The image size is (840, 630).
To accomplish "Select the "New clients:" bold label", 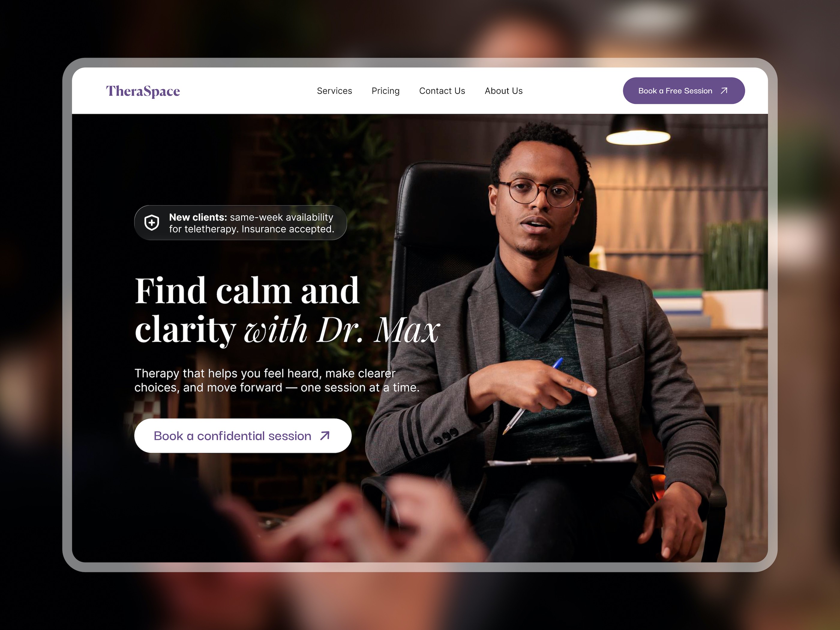I will click(198, 217).
